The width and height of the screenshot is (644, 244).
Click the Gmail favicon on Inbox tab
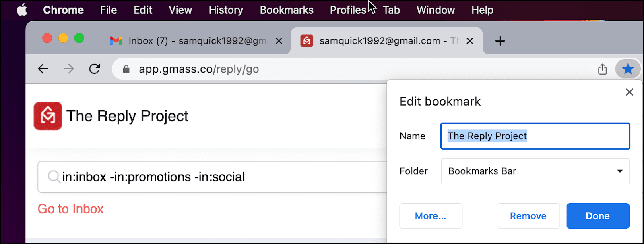click(116, 41)
